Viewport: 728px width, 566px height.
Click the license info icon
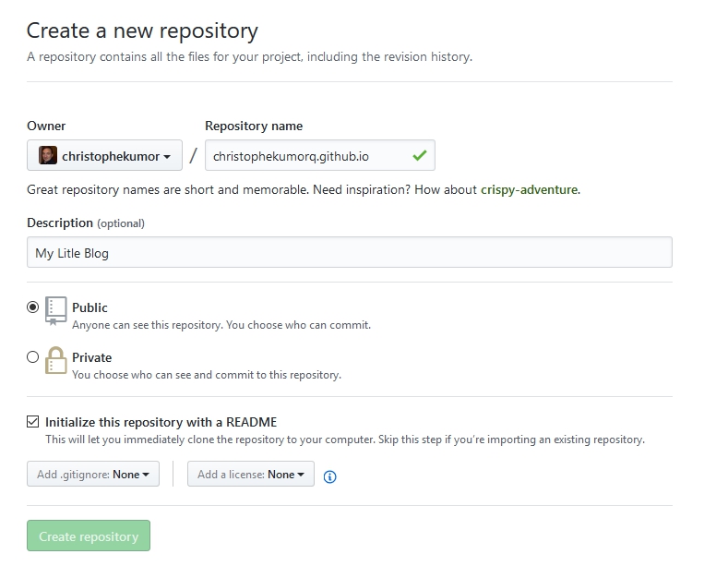point(329,476)
